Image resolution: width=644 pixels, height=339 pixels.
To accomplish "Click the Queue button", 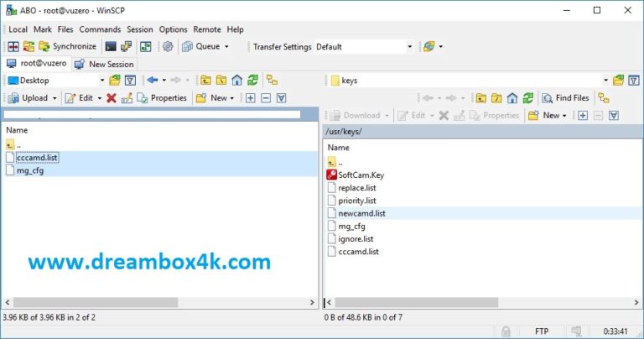I will [201, 46].
